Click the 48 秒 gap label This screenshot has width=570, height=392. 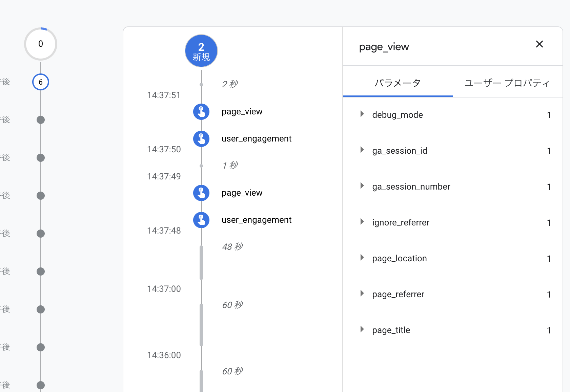[232, 247]
